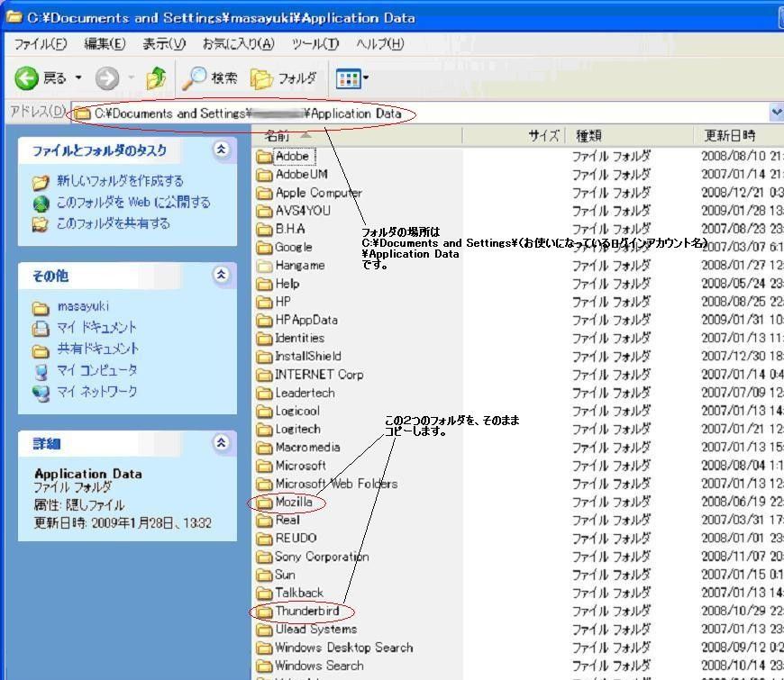Image resolution: width=784 pixels, height=680 pixels.
Task: Open the address bar dropdown arrow
Action: pos(777,112)
